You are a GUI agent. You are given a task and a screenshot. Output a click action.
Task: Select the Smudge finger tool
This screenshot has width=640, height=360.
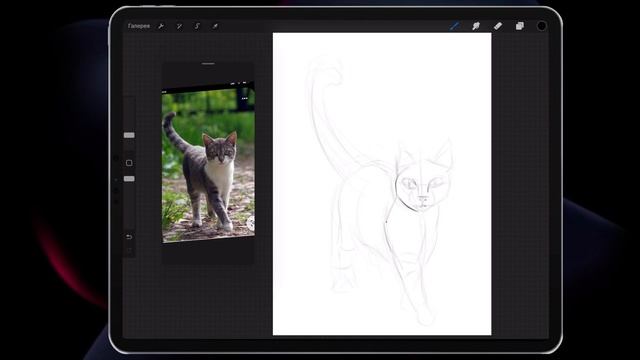(476, 26)
